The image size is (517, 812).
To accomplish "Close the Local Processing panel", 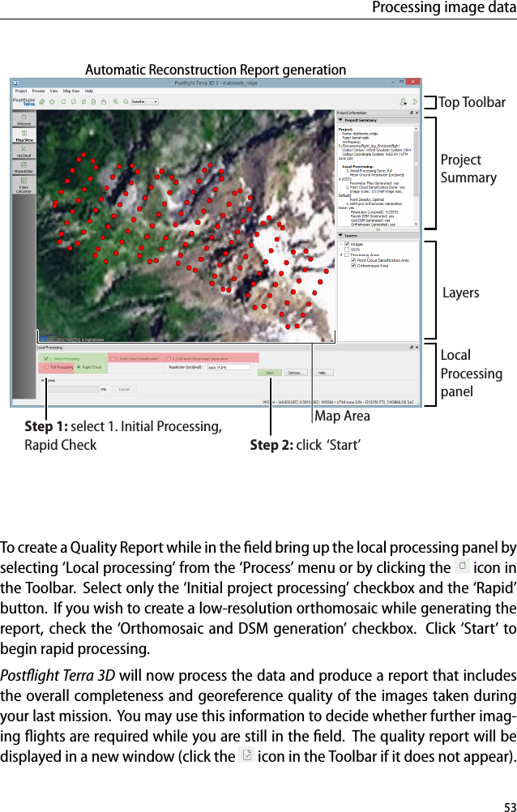I will (417, 348).
